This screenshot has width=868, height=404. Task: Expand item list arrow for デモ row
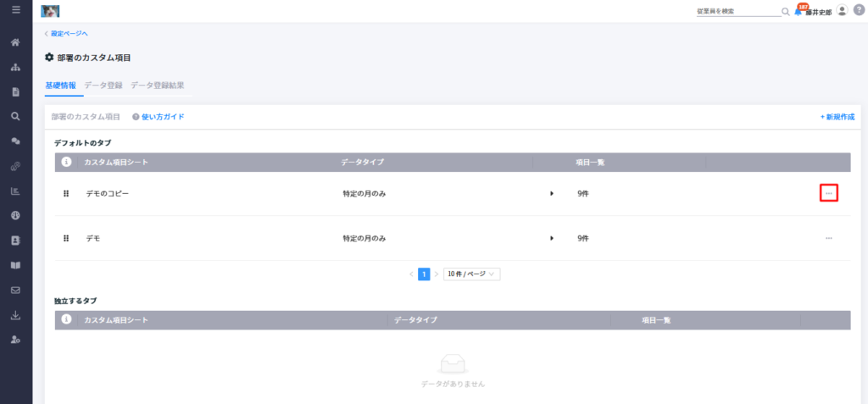(x=551, y=238)
